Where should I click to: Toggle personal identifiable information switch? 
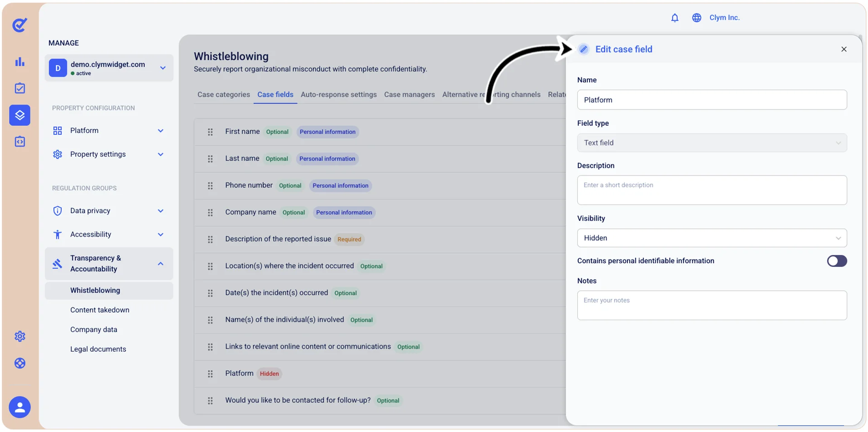pyautogui.click(x=837, y=261)
